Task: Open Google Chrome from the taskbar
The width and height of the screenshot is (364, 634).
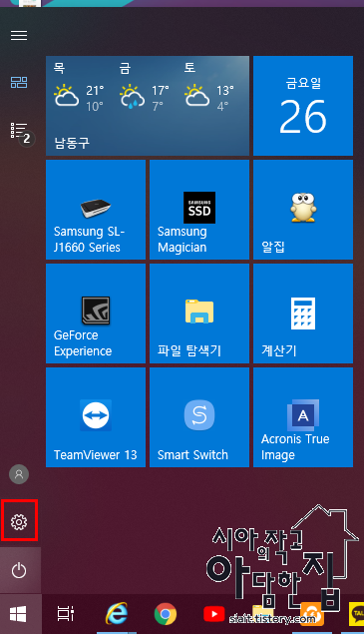Action: 166,614
